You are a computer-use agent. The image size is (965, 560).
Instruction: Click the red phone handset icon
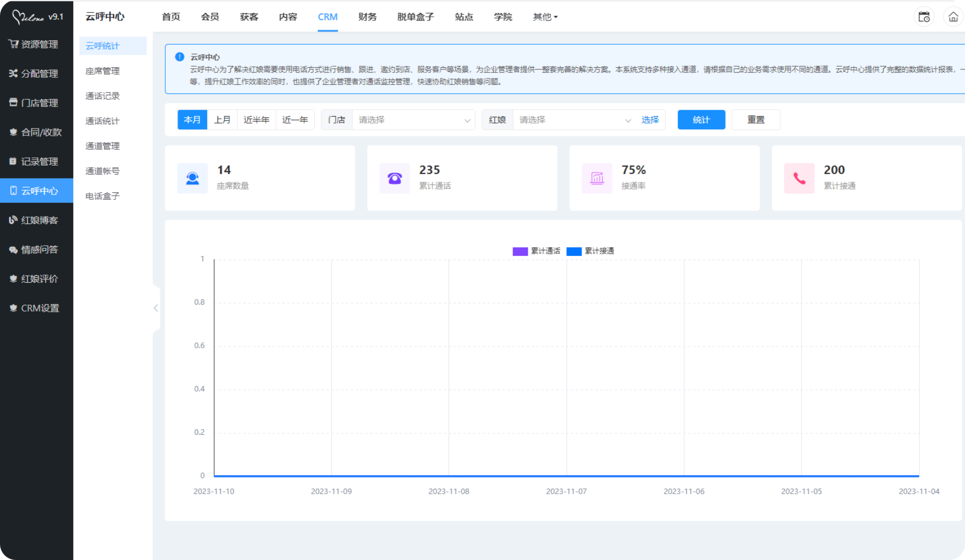[x=799, y=178]
